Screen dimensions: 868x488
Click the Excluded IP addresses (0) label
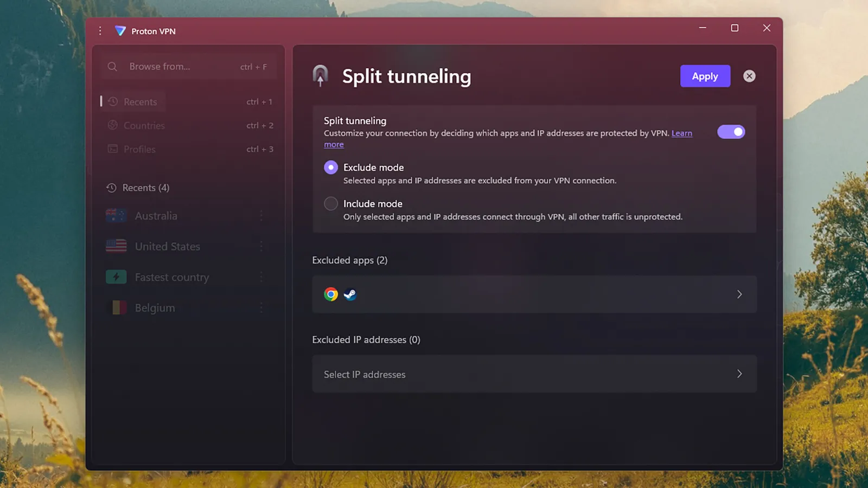366,339
